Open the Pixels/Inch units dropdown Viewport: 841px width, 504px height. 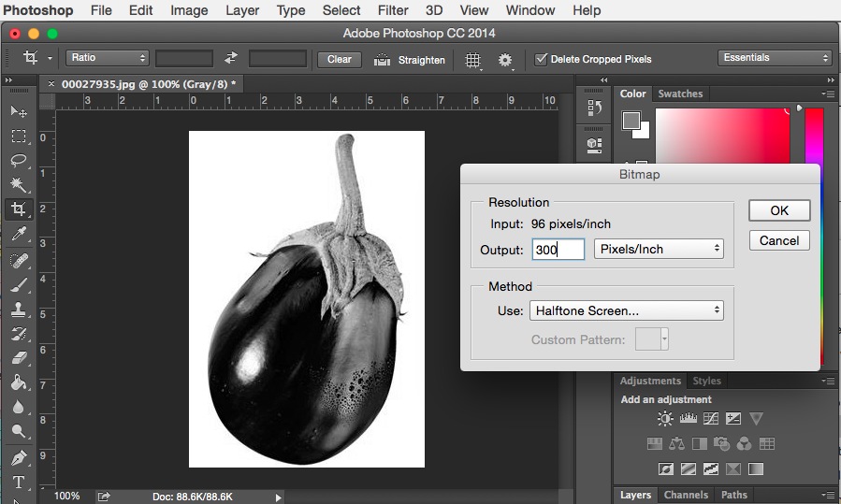pos(660,249)
